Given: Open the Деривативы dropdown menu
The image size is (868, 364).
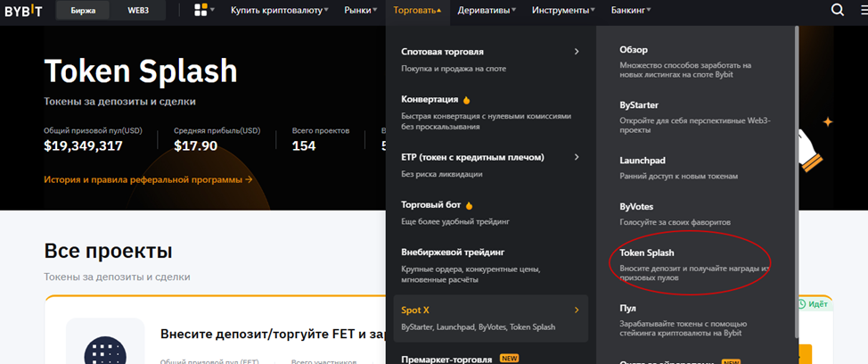Looking at the screenshot, I should (x=487, y=10).
